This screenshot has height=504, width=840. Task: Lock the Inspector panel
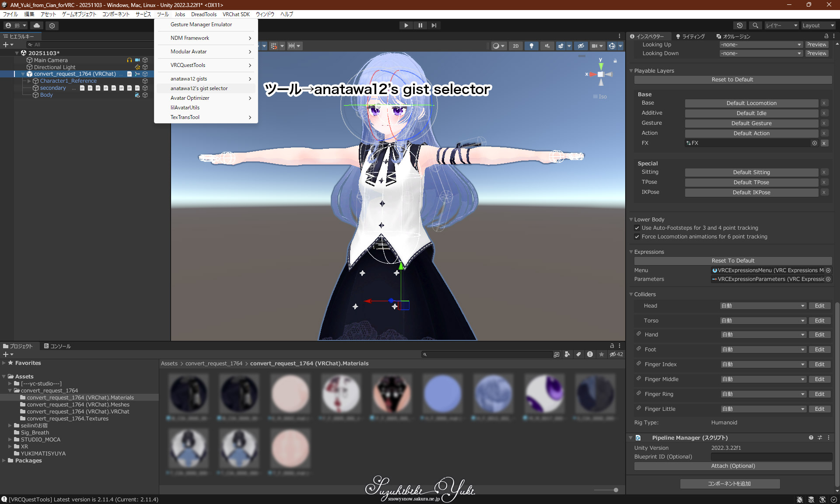tap(826, 36)
